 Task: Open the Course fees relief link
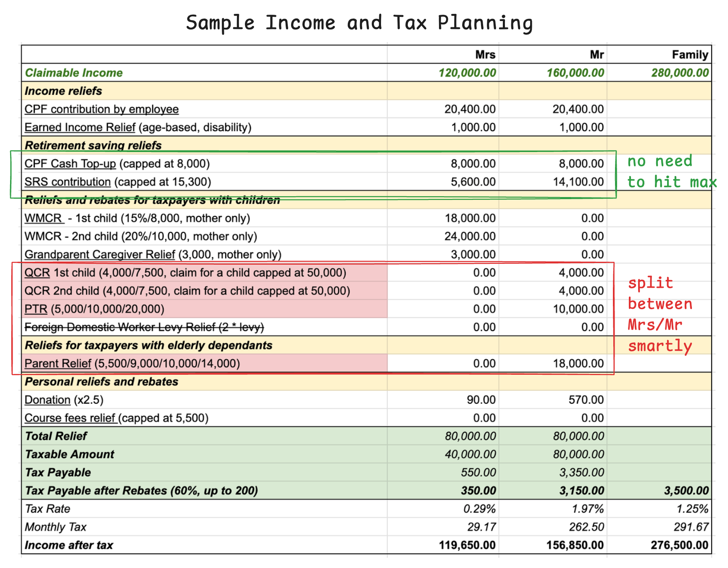tap(70, 418)
